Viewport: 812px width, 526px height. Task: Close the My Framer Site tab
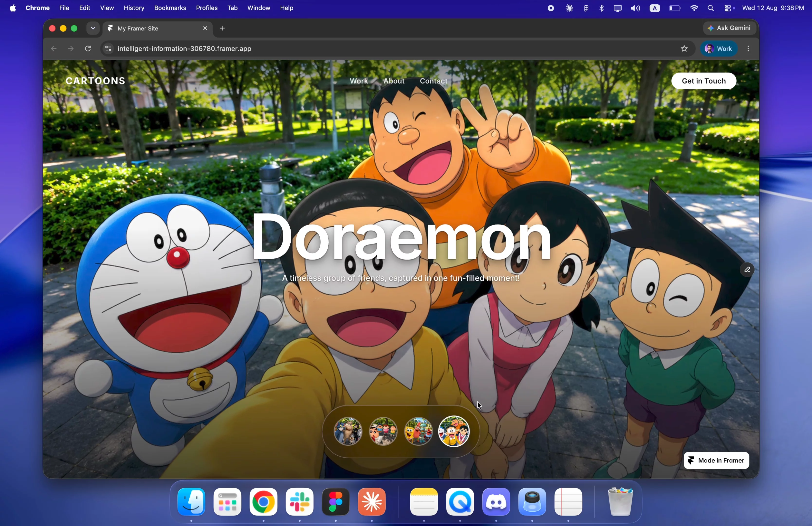205,28
